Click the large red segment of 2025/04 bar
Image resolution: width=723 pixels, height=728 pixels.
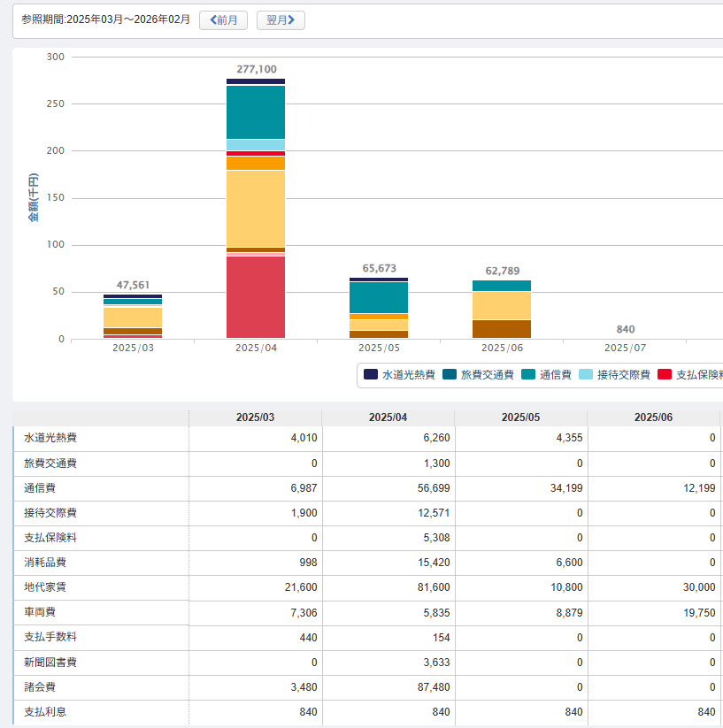[x=256, y=296]
